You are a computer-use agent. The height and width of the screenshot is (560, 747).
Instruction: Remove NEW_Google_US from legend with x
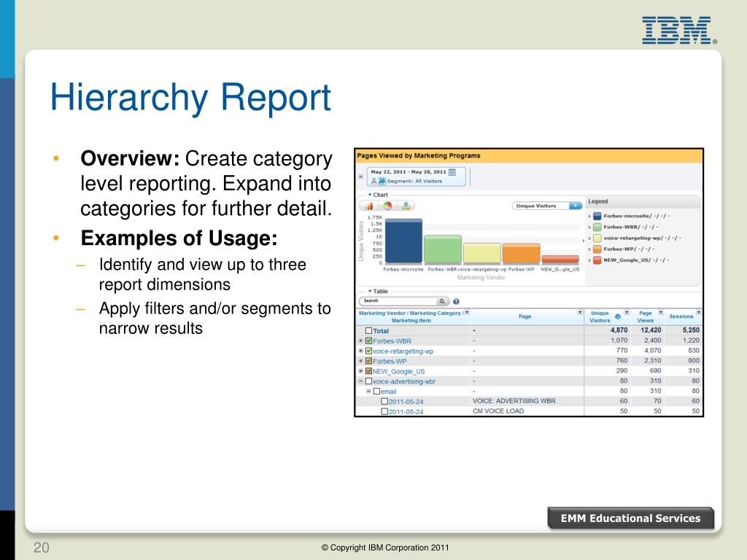tap(589, 260)
